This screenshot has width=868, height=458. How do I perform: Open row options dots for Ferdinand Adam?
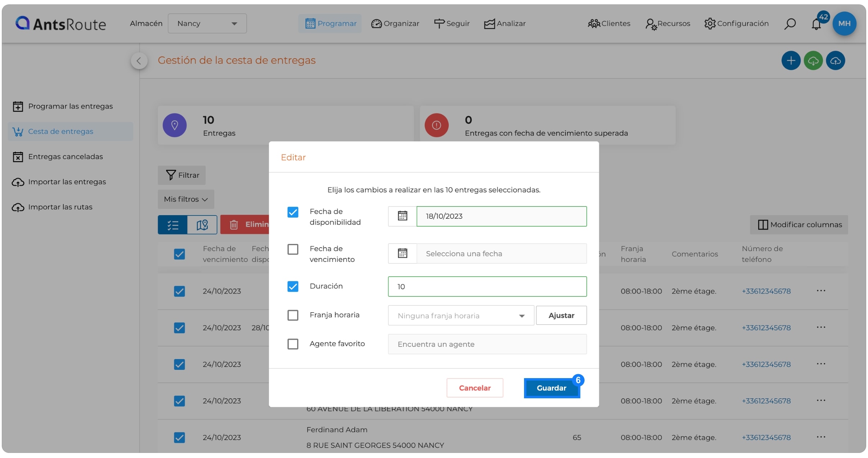point(821,437)
